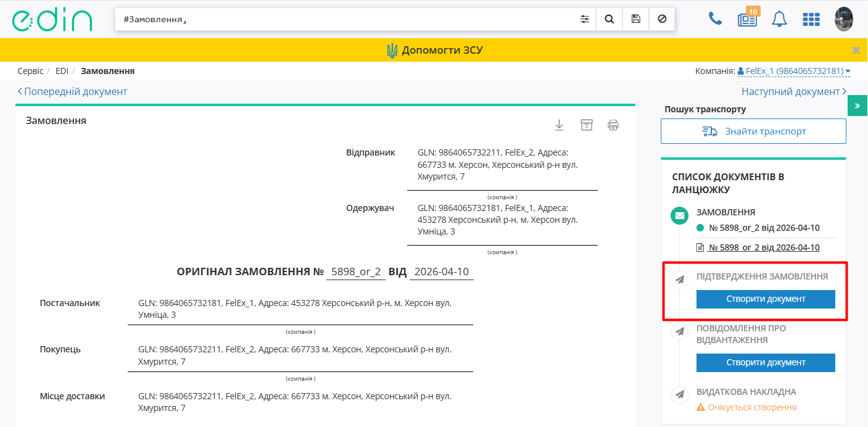Click Одержувач GLN 9864065732181 address text
Screen dimensions: 868x427
[x=498, y=220]
